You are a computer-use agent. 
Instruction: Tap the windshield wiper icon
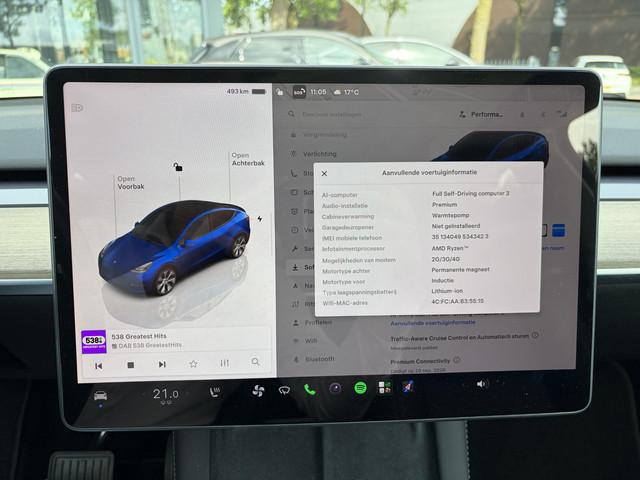click(x=284, y=391)
